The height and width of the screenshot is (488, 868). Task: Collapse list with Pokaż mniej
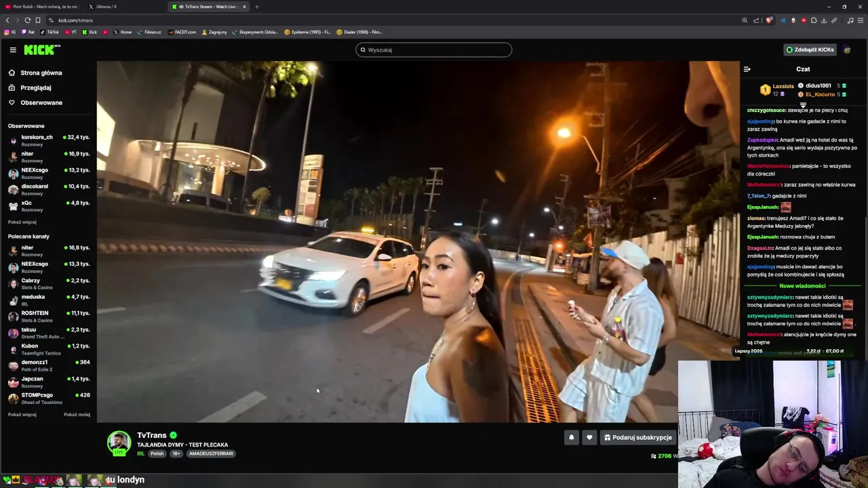pyautogui.click(x=77, y=415)
